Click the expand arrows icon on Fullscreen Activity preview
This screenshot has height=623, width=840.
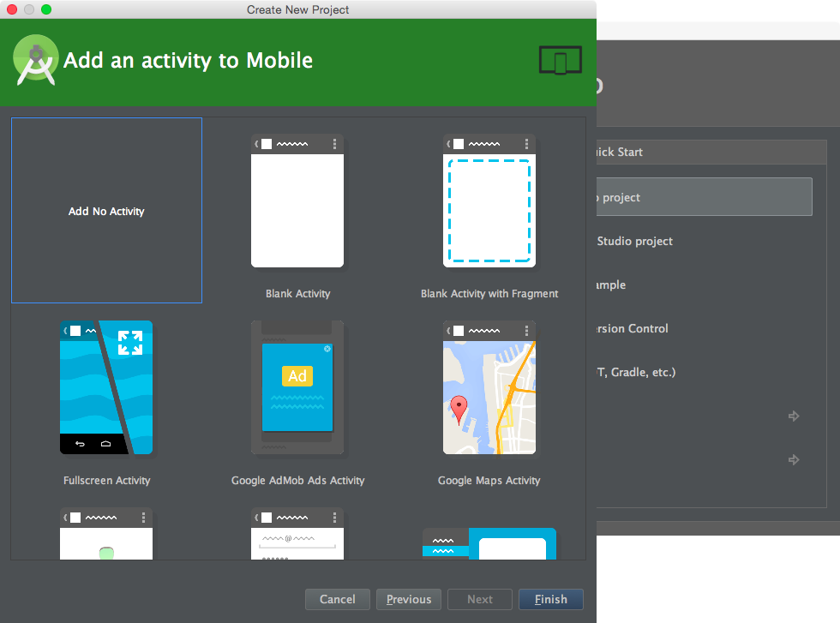(x=129, y=343)
